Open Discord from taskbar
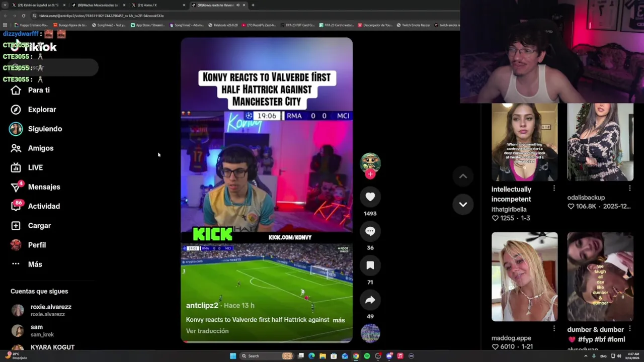Image resolution: width=644 pixels, height=362 pixels. tap(389, 356)
